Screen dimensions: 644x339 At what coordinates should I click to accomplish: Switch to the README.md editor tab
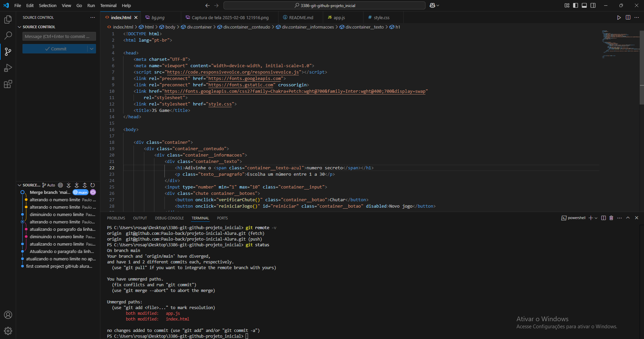[301, 17]
